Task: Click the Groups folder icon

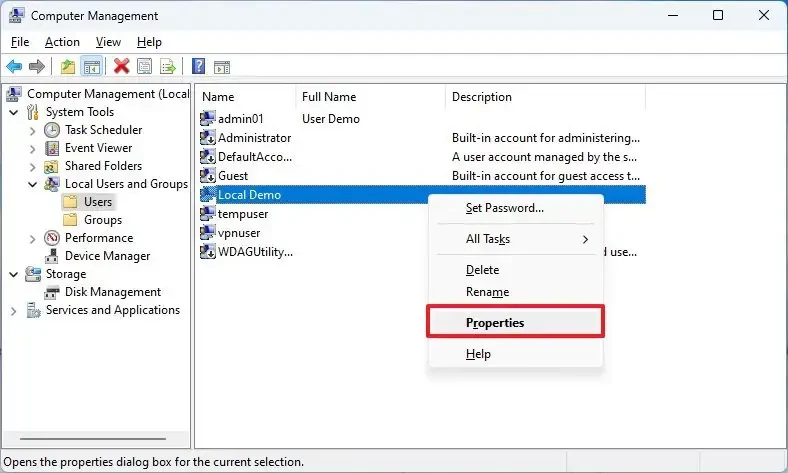Action: pyautogui.click(x=70, y=220)
